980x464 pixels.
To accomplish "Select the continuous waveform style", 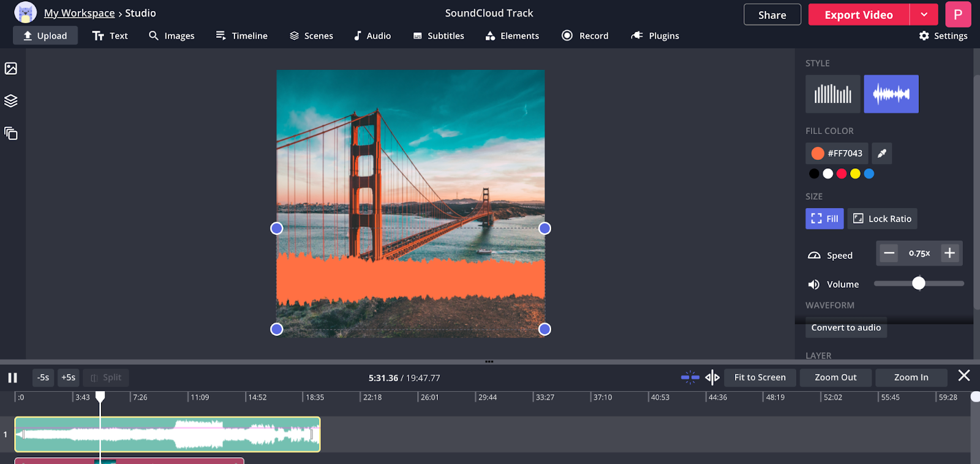I will tap(891, 94).
